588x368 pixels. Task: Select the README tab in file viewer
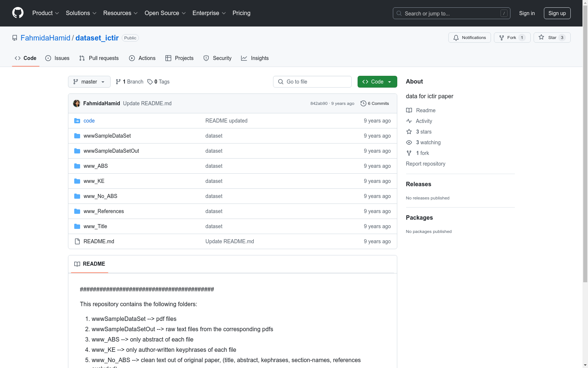point(90,264)
